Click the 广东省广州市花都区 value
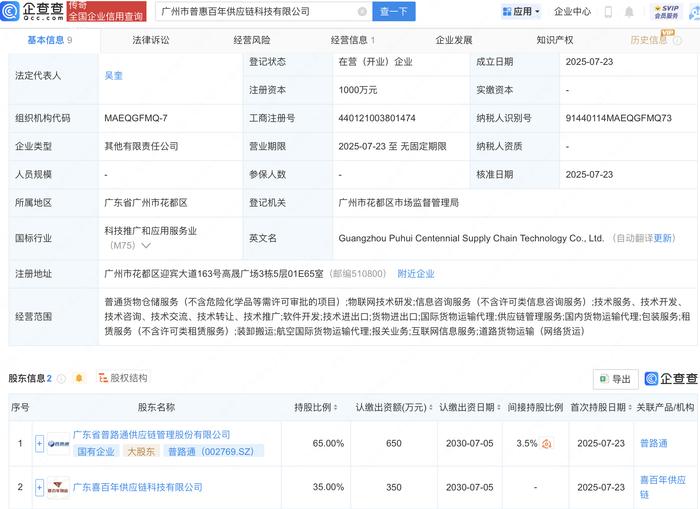 146,203
